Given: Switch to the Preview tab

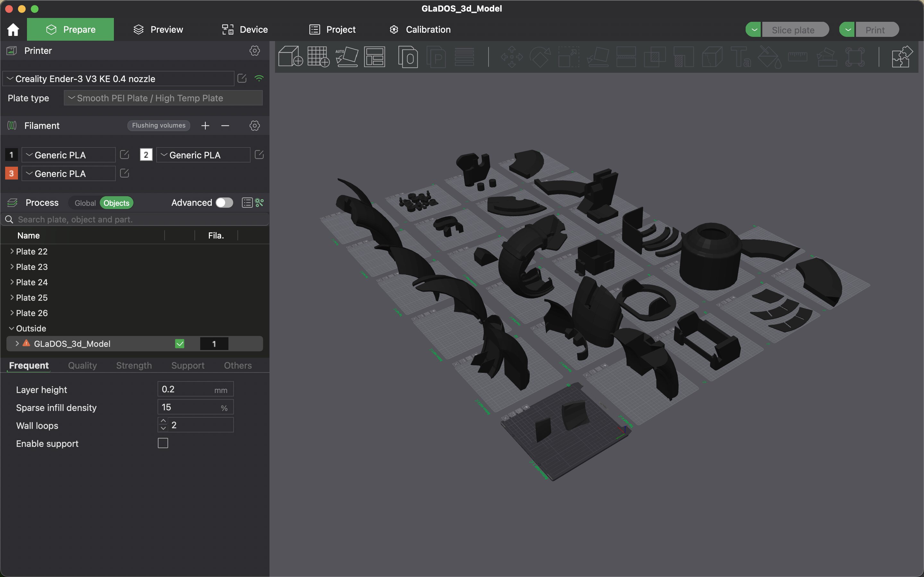Looking at the screenshot, I should point(158,29).
